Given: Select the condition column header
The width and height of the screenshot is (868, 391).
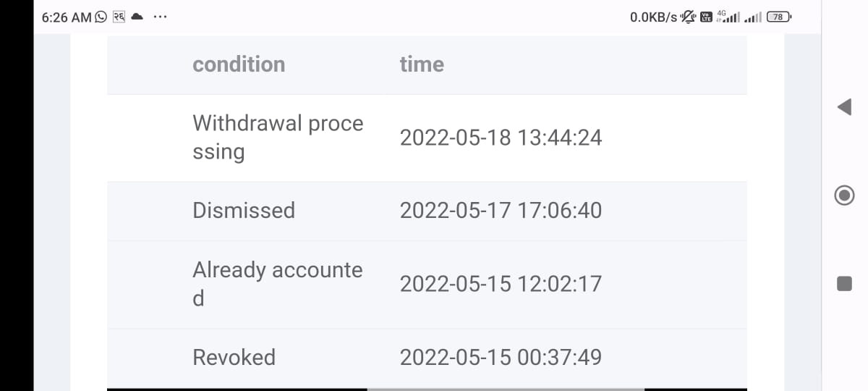Looking at the screenshot, I should click(x=239, y=64).
